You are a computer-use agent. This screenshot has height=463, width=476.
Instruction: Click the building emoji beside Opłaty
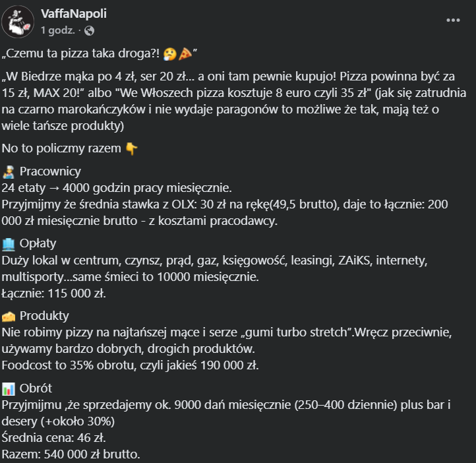coord(9,244)
